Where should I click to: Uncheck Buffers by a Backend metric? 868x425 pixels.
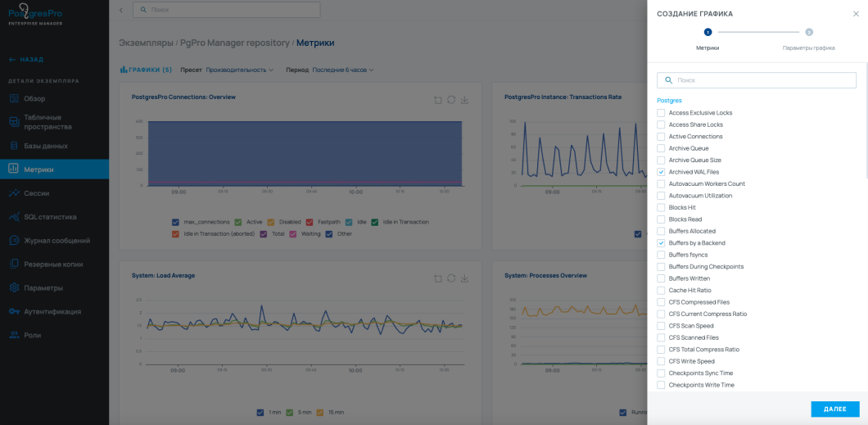coord(661,243)
